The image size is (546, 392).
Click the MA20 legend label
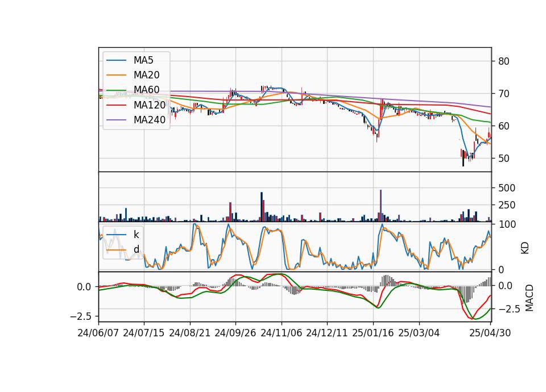click(x=146, y=75)
